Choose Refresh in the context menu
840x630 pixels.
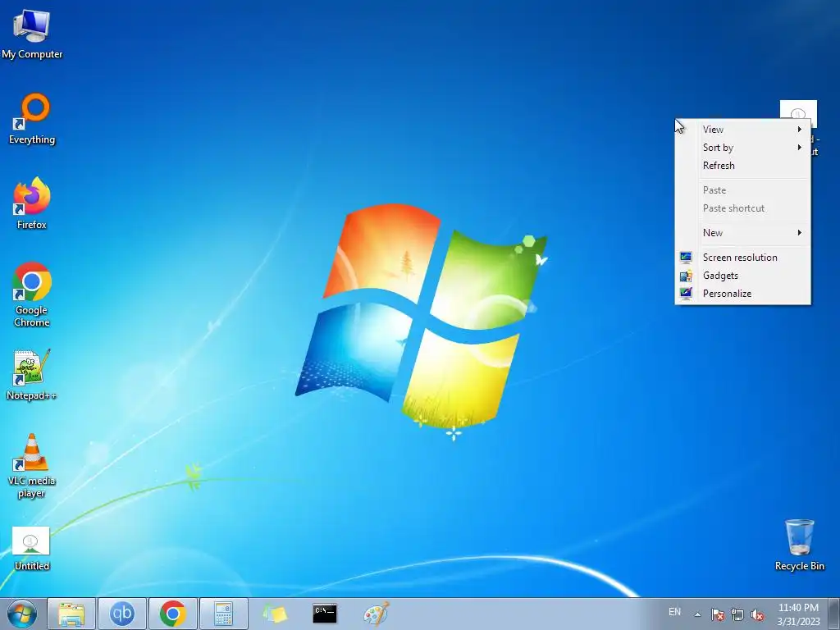coord(743,166)
